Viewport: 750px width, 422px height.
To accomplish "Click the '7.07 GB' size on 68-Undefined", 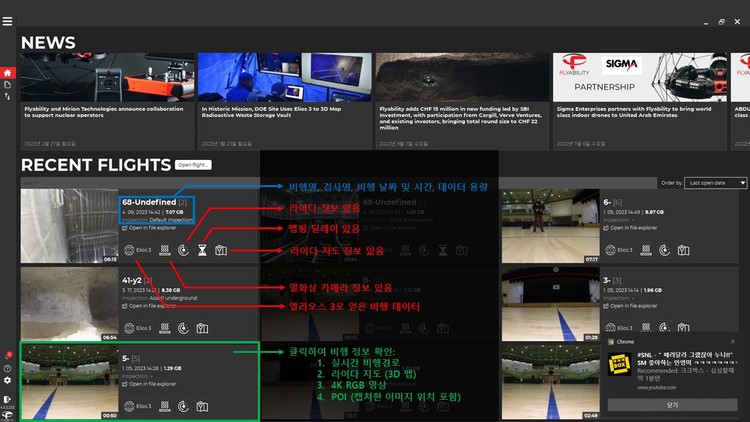I will (x=174, y=212).
